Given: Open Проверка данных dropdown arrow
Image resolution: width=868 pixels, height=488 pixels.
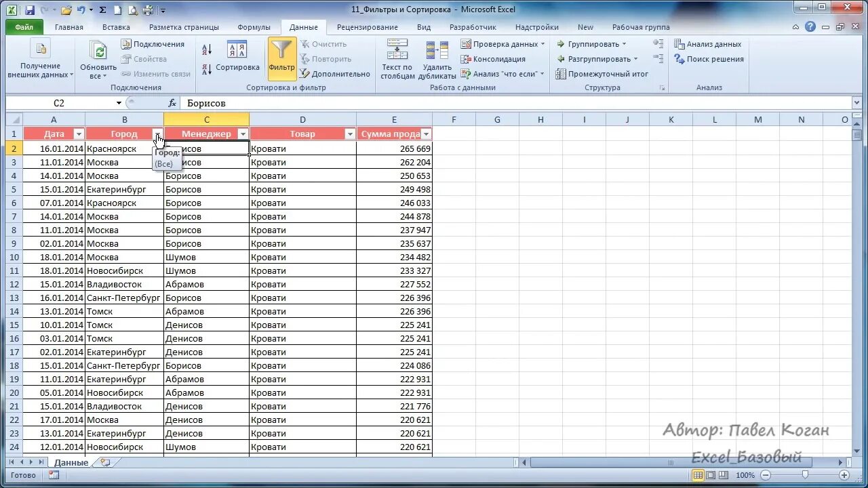Looking at the screenshot, I should [x=543, y=44].
